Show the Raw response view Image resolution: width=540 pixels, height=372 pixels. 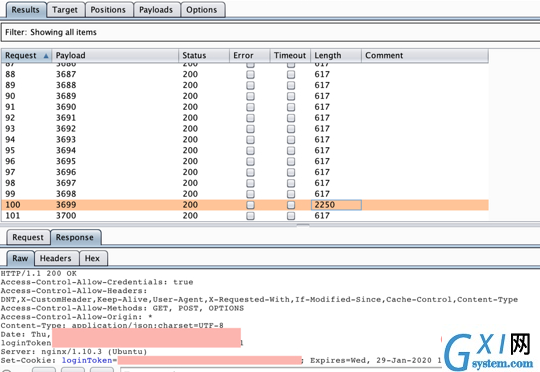(x=20, y=258)
